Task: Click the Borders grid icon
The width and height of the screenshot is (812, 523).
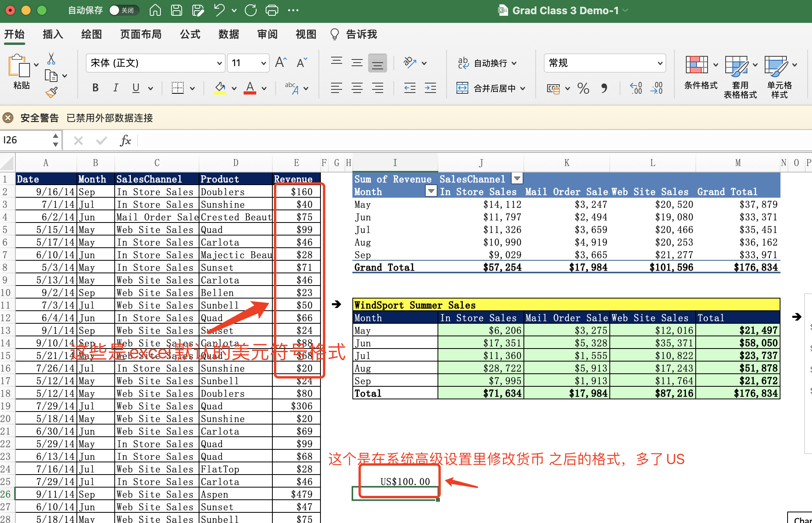Action: tap(178, 88)
